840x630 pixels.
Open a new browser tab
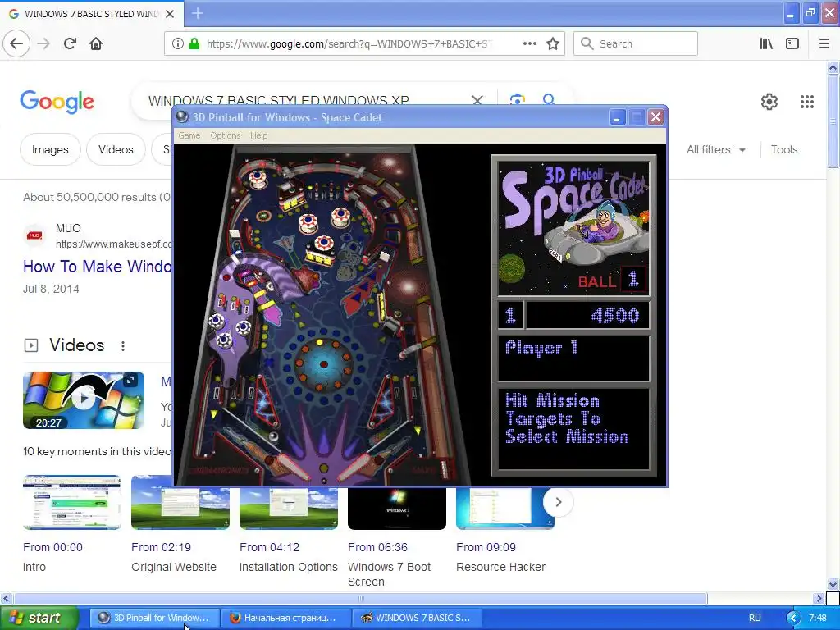pos(198,13)
